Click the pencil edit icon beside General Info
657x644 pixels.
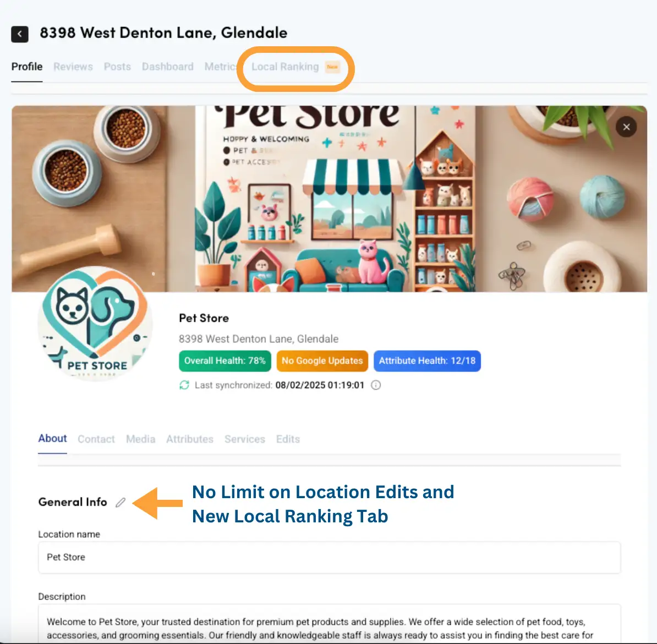point(121,502)
